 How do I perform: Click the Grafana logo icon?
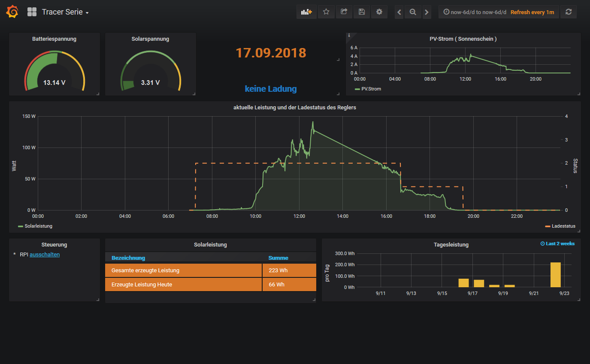[12, 12]
